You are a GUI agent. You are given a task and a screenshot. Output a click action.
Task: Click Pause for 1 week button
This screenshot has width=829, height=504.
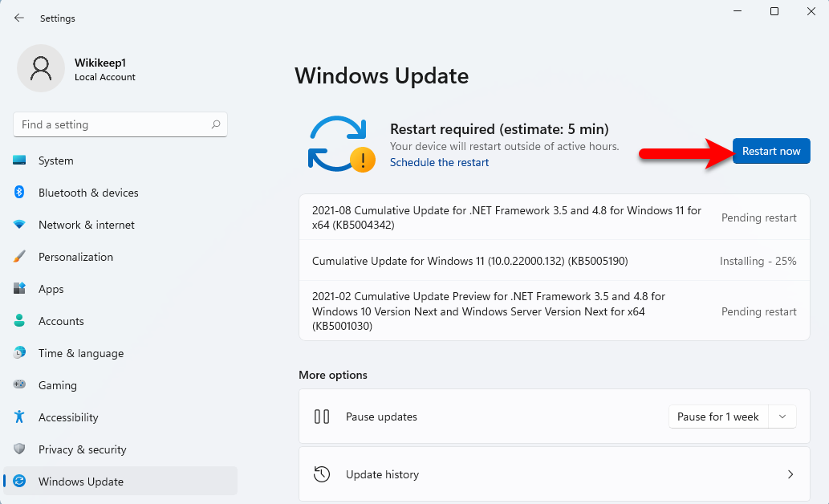point(718,417)
